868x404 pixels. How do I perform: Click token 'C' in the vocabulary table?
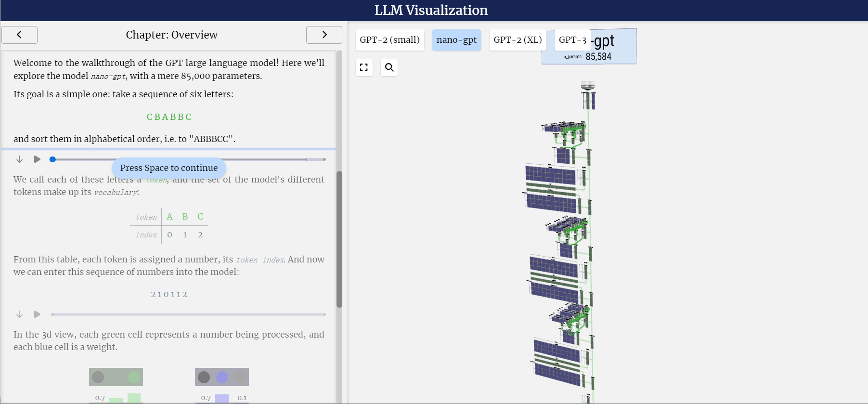pyautogui.click(x=200, y=217)
